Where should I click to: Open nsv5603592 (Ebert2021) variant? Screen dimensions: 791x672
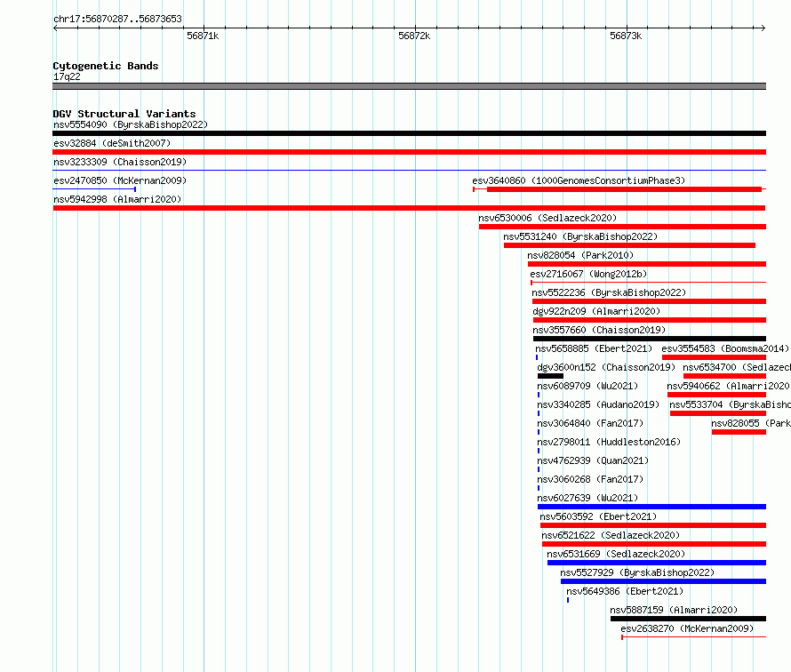(598, 516)
